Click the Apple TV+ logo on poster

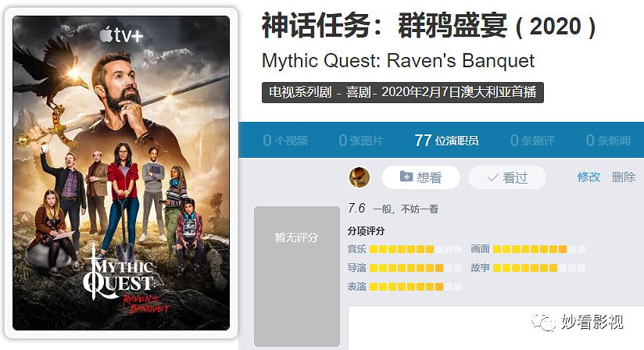click(121, 35)
